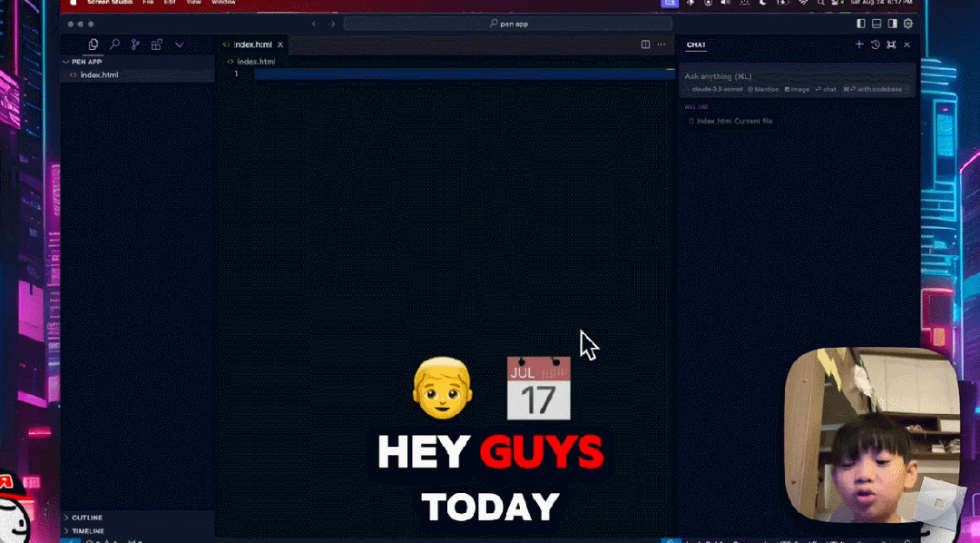
Task: Start a new chat with plus icon
Action: click(x=859, y=44)
